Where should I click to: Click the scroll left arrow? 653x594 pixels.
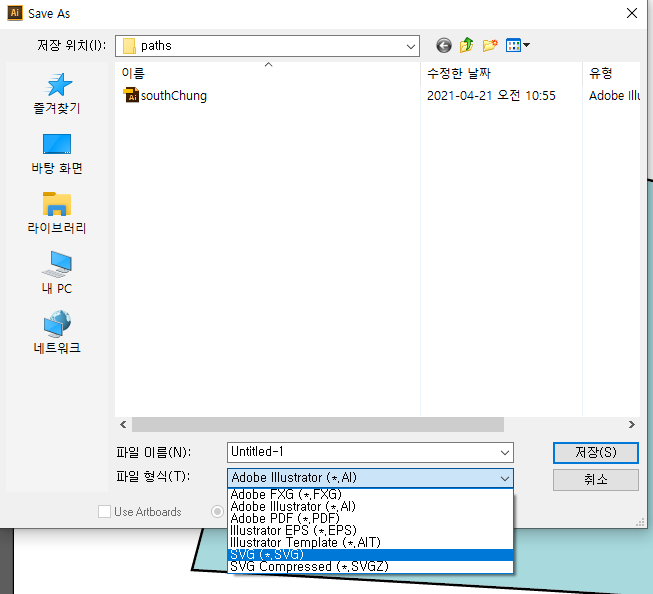[123, 424]
